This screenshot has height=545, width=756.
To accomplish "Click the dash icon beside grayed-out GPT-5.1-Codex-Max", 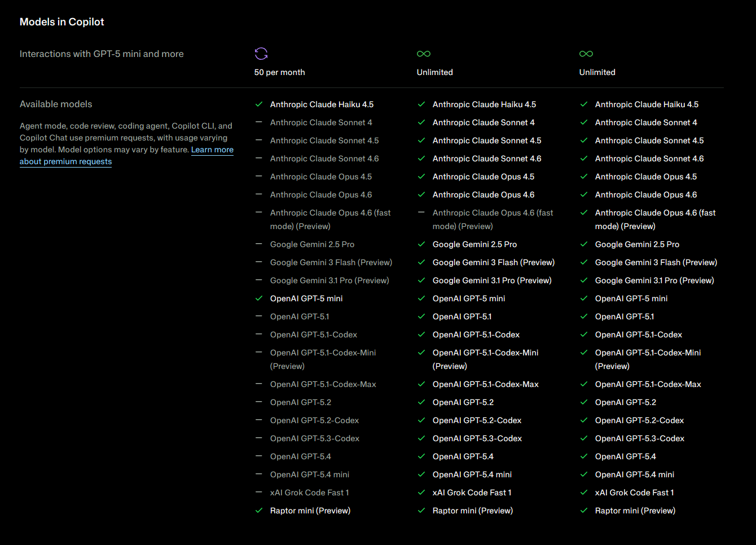I will 259,384.
